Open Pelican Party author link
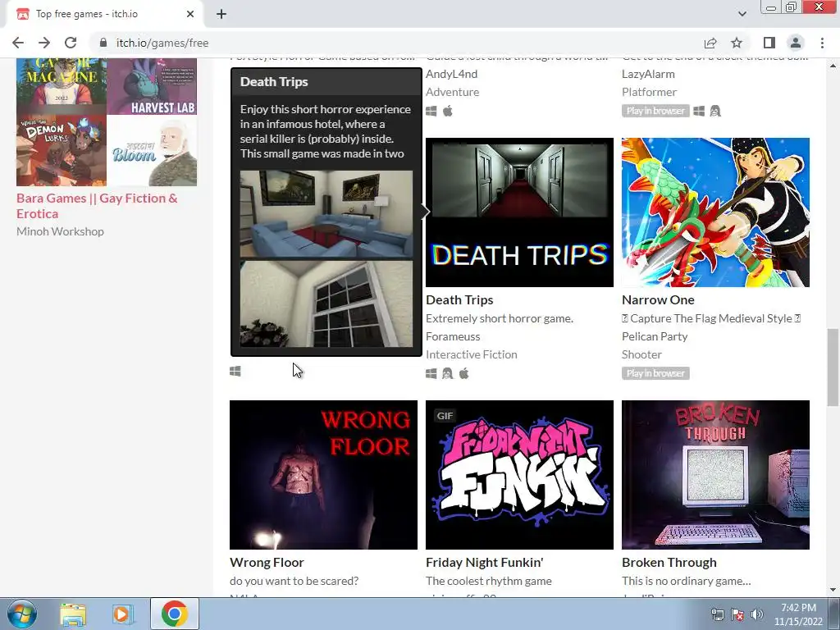 pos(655,336)
